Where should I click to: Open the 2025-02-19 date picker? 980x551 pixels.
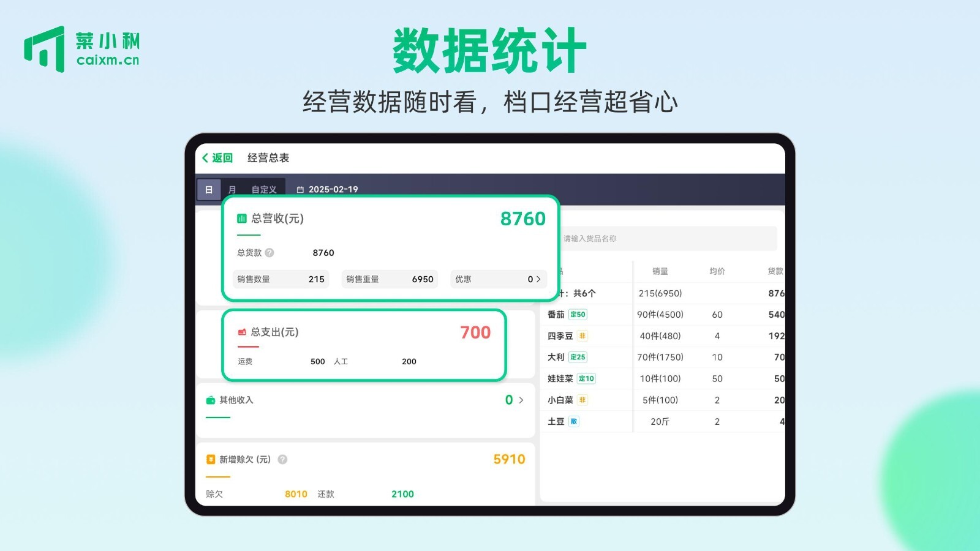click(333, 190)
